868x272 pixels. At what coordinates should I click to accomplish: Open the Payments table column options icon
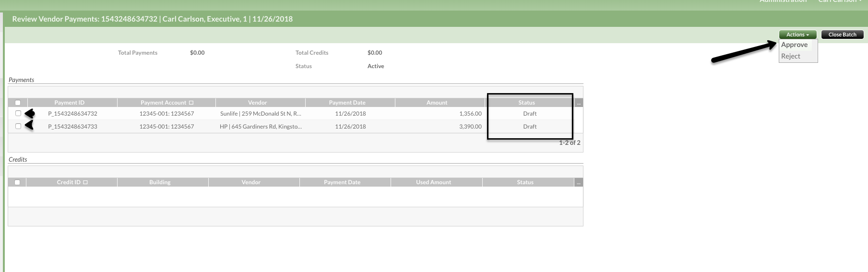click(579, 103)
